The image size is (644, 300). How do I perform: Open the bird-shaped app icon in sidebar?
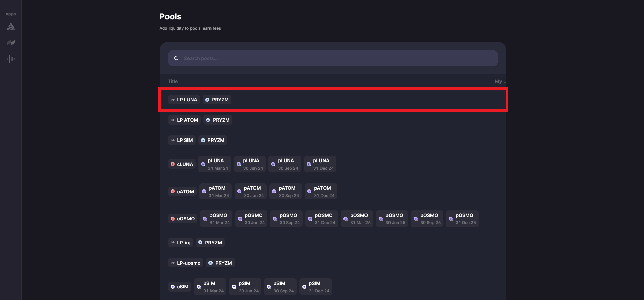(11, 27)
